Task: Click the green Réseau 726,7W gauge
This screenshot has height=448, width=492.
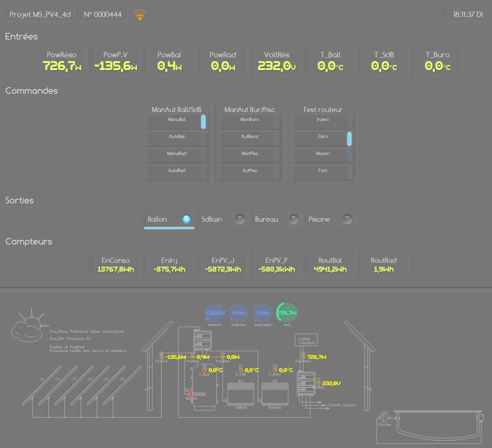Action: (287, 313)
